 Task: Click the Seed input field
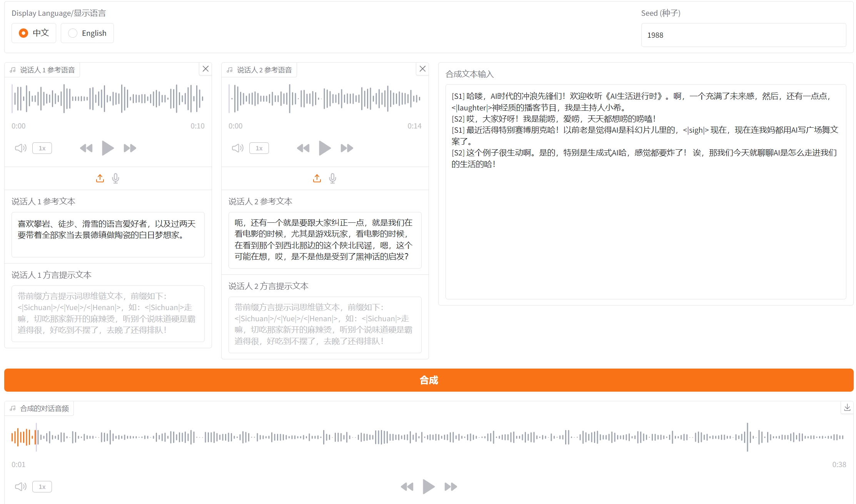point(743,35)
